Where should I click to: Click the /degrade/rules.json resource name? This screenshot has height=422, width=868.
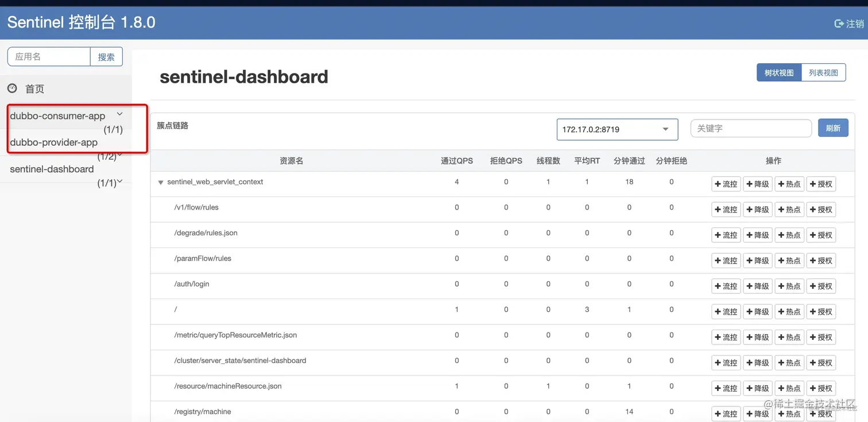click(206, 233)
